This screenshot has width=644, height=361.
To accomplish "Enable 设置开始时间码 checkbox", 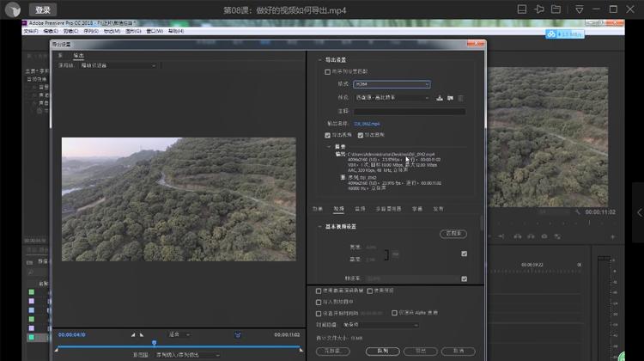I will [x=319, y=314].
